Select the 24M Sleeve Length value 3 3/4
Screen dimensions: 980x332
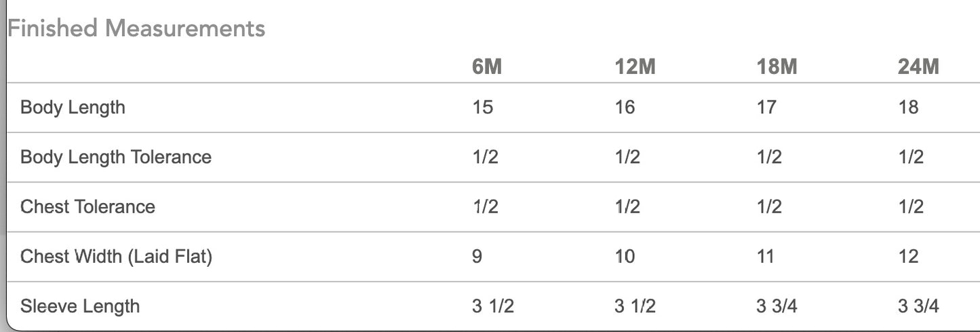pyautogui.click(x=918, y=306)
